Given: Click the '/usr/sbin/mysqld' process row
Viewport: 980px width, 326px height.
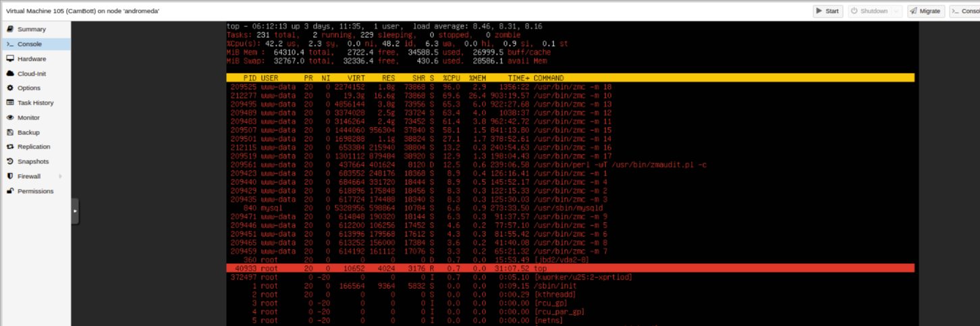Looking at the screenshot, I should pyautogui.click(x=570, y=208).
